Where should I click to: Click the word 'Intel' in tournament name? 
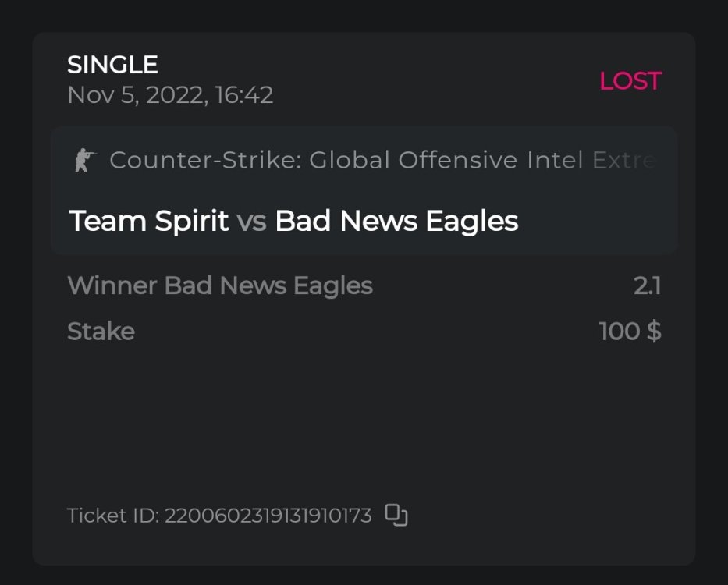point(556,161)
